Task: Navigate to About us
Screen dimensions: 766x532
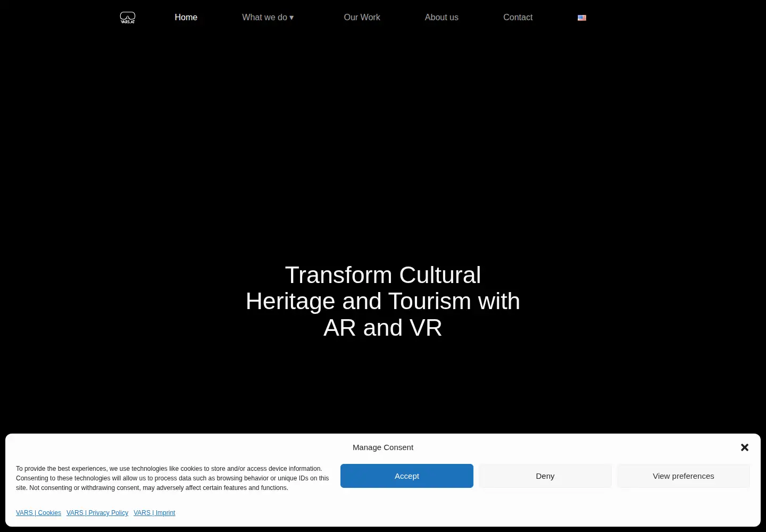Action: click(x=442, y=18)
